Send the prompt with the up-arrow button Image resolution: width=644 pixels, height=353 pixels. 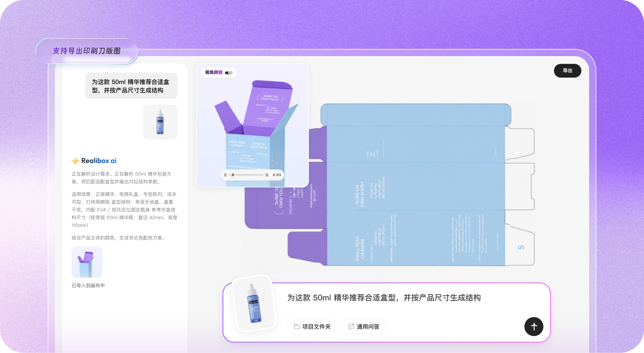pyautogui.click(x=534, y=327)
